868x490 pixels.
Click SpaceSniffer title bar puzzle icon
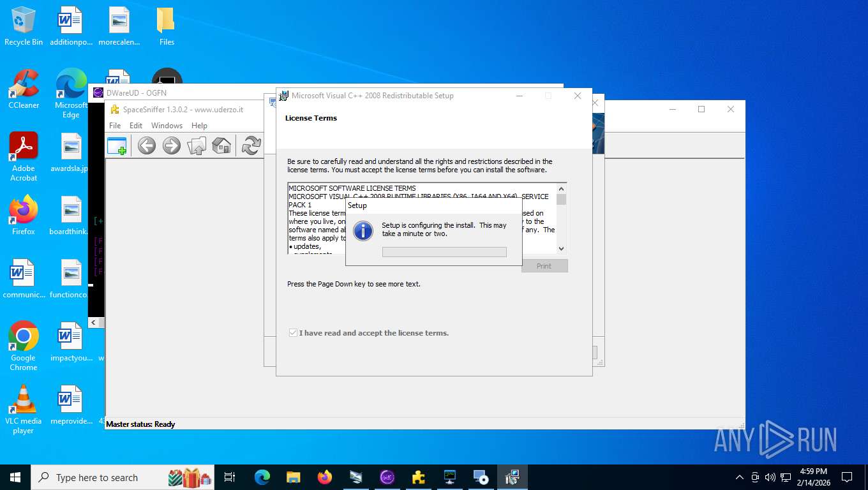(x=115, y=109)
